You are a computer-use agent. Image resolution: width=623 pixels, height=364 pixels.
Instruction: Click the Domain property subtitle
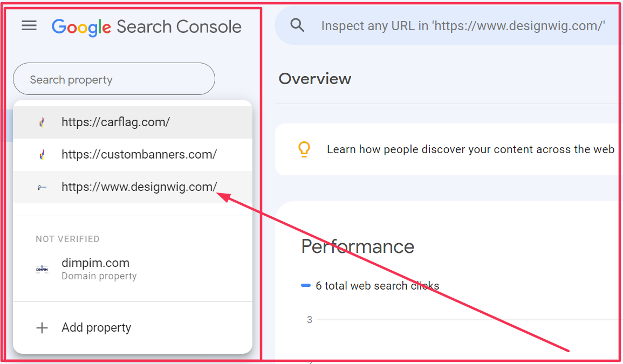tap(99, 276)
